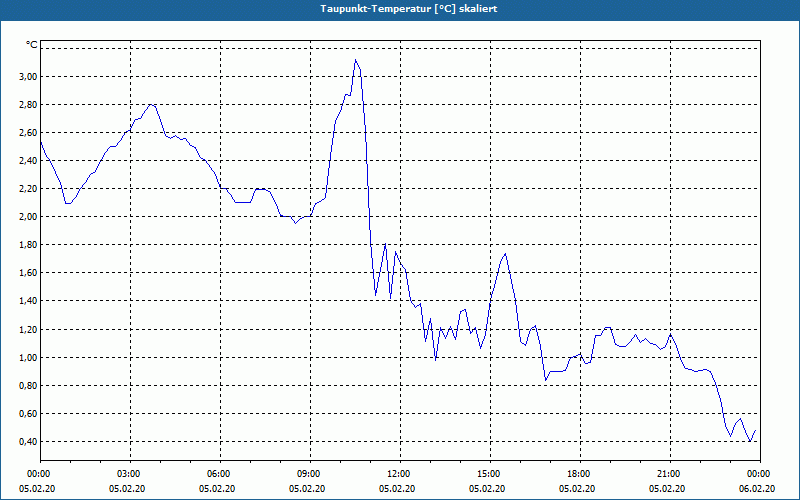Click the 12:00 time axis label
This screenshot has width=800, height=500.
point(401,474)
